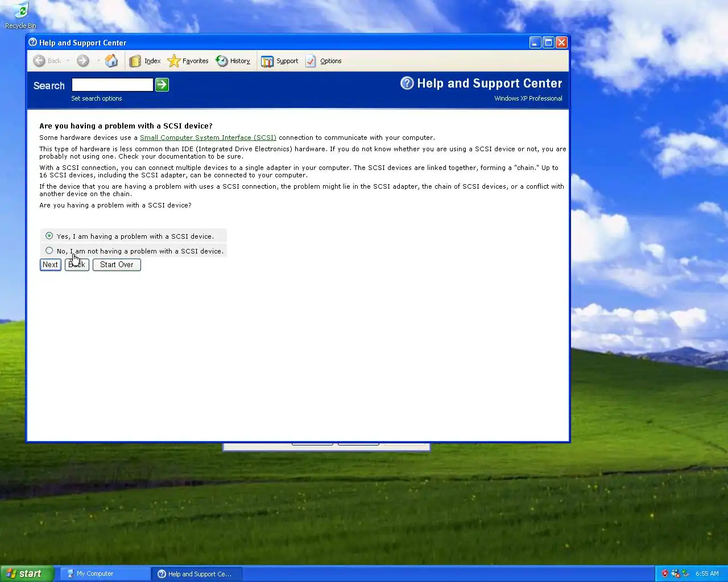The image size is (728, 582).
Task: Maximize the Help and Support Center window
Action: (x=548, y=43)
